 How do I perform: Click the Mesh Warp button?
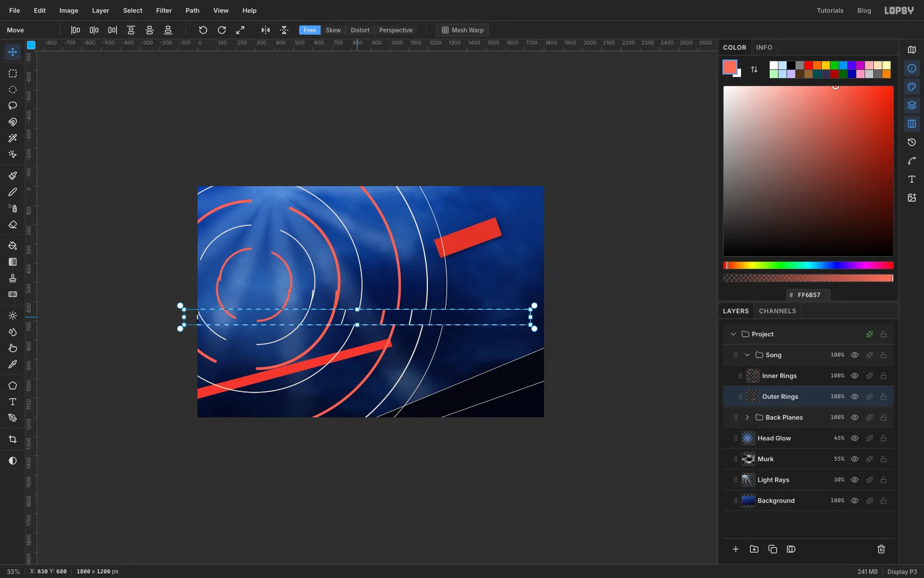coord(463,30)
